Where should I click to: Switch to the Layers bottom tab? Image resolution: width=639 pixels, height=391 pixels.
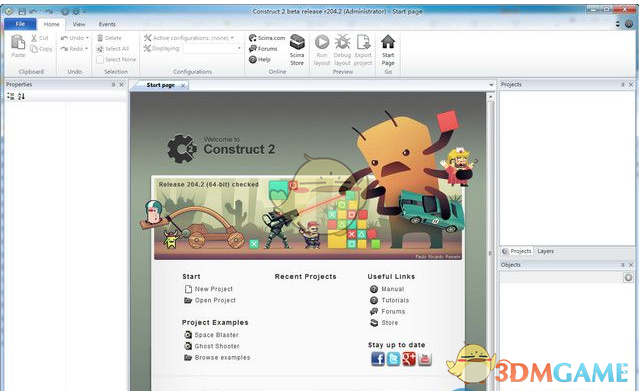[x=545, y=251]
